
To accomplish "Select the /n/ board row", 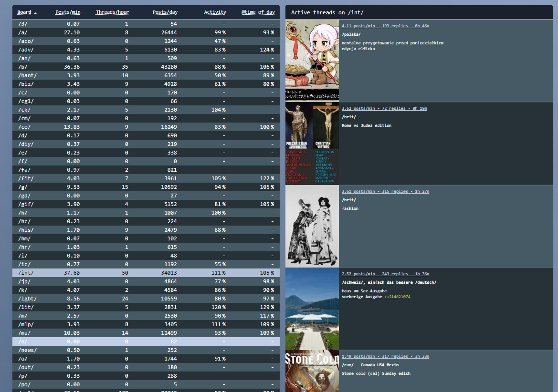I will pyautogui.click(x=146, y=341).
